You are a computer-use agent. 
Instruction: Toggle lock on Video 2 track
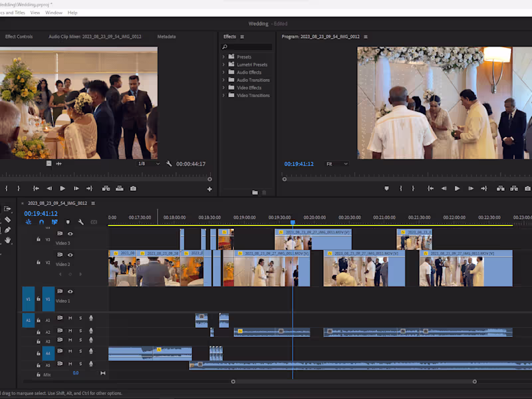(39, 263)
